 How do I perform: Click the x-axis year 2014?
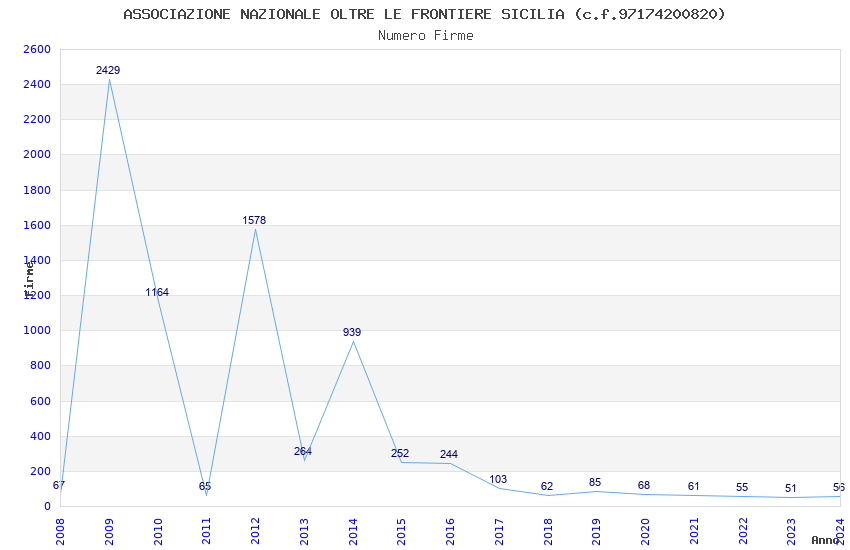353,531
